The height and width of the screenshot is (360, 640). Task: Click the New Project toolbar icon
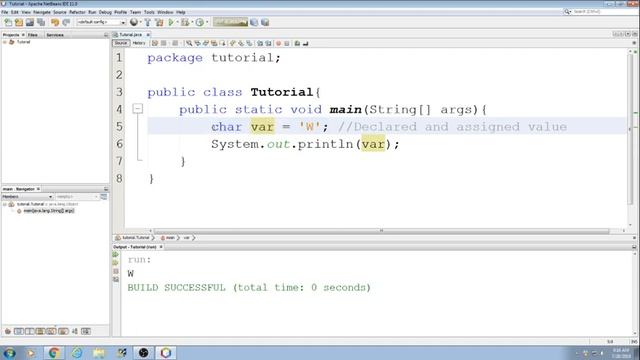[19, 22]
